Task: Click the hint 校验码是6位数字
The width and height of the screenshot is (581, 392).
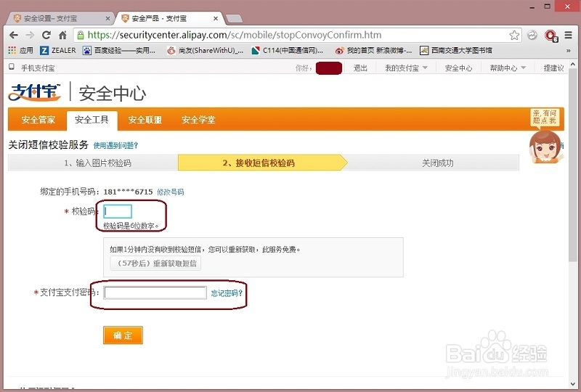Action: point(131,226)
